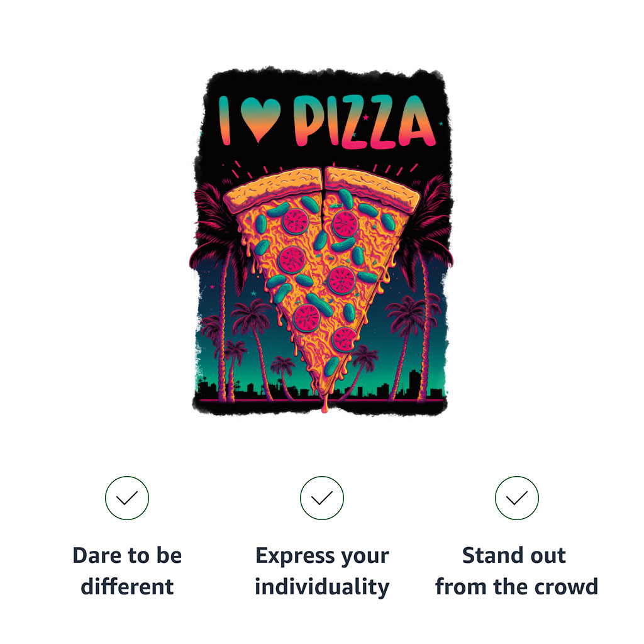
Task: Click the checkmark icon above Dare to be different
Action: (x=127, y=498)
